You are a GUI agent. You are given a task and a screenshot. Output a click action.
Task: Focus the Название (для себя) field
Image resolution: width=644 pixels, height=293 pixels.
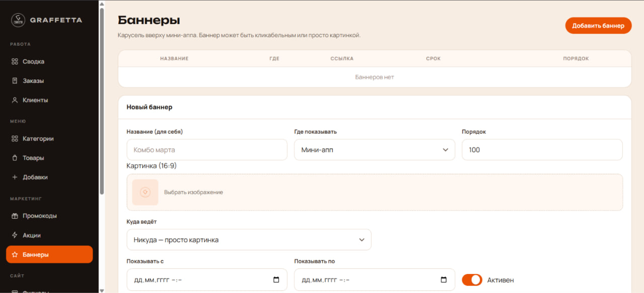tap(207, 150)
